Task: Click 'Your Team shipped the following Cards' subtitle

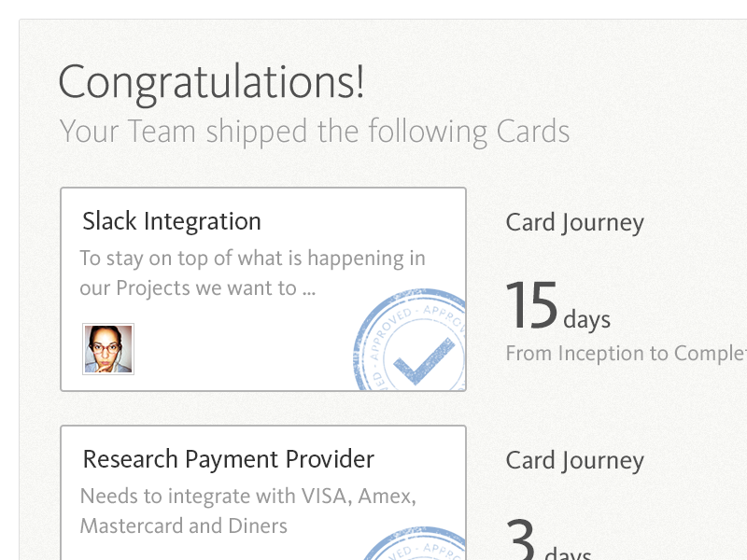Action: click(315, 132)
